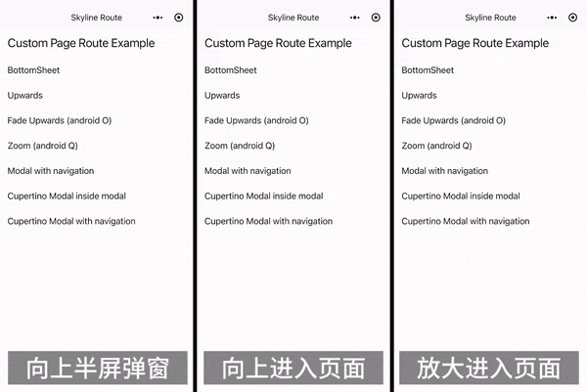This screenshot has width=587, height=392.
Task: Tap the circular close target icon in left phone
Action: (179, 18)
